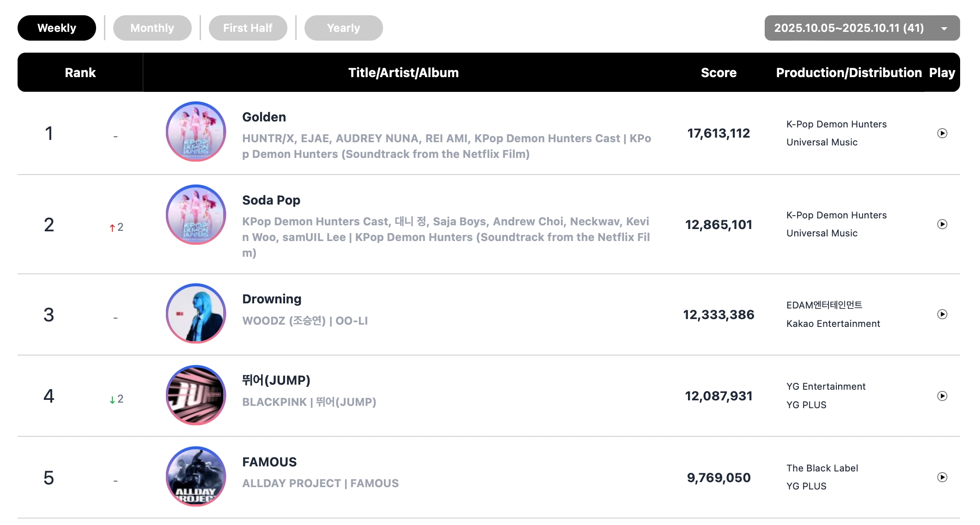Play the song Golden

[x=942, y=133]
